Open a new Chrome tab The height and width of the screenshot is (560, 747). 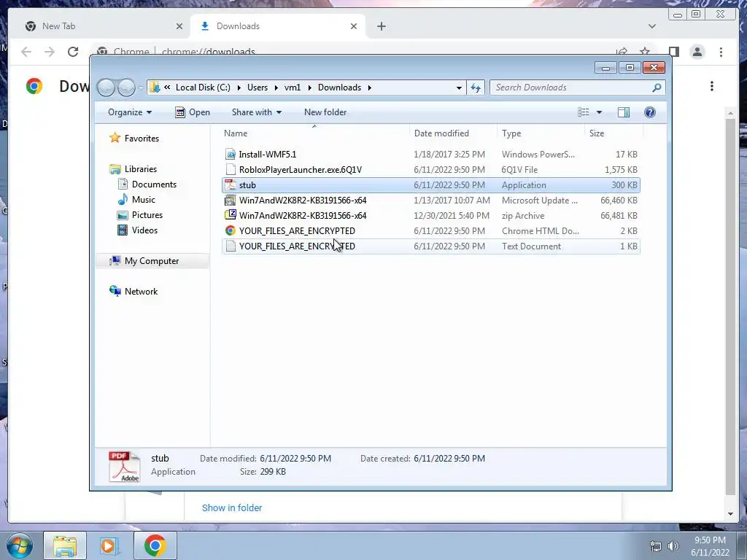click(381, 26)
